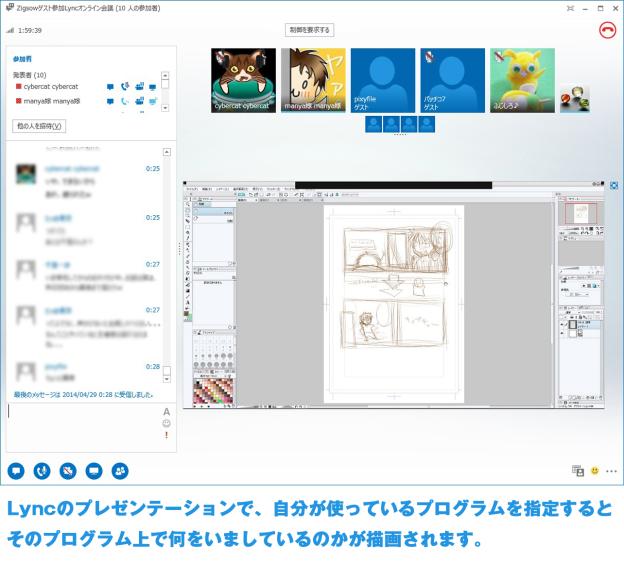Mark message high importance with exclamation icon

point(166,435)
